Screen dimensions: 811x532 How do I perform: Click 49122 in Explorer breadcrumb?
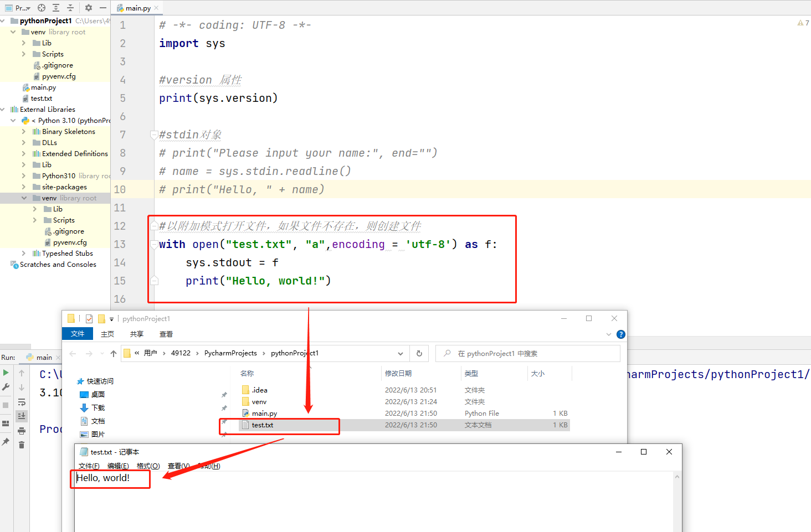tap(181, 353)
